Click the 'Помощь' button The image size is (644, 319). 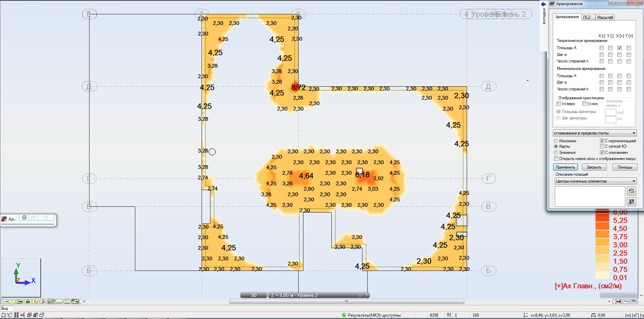click(625, 167)
